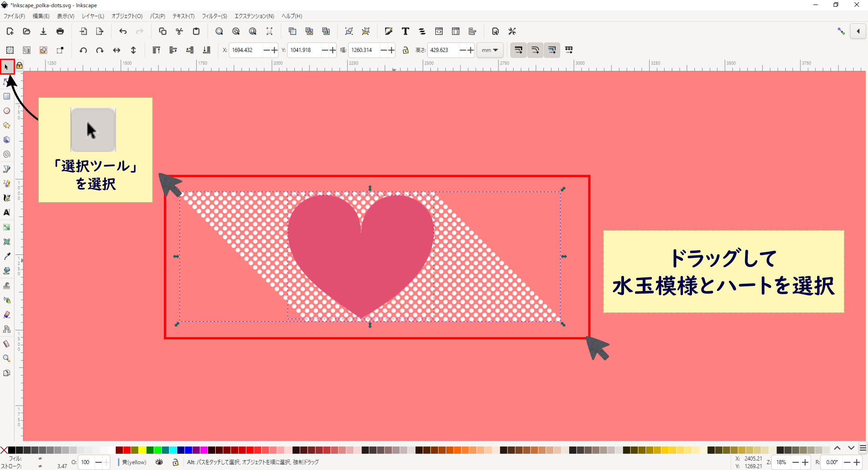Select the Rectangle tool
868x470 pixels.
click(x=7, y=96)
